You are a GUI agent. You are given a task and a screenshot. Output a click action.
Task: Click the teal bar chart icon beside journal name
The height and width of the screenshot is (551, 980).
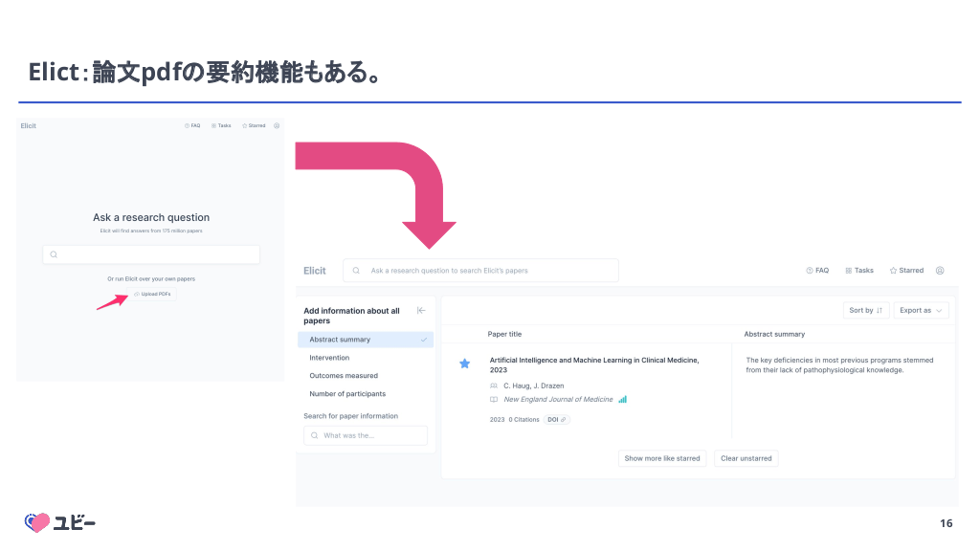[623, 399]
